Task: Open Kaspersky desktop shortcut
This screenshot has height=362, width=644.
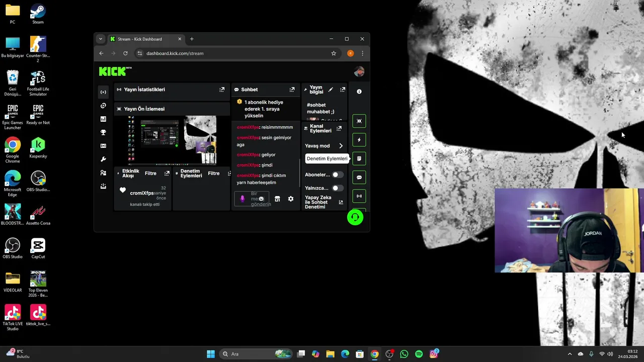Action: tap(38, 148)
